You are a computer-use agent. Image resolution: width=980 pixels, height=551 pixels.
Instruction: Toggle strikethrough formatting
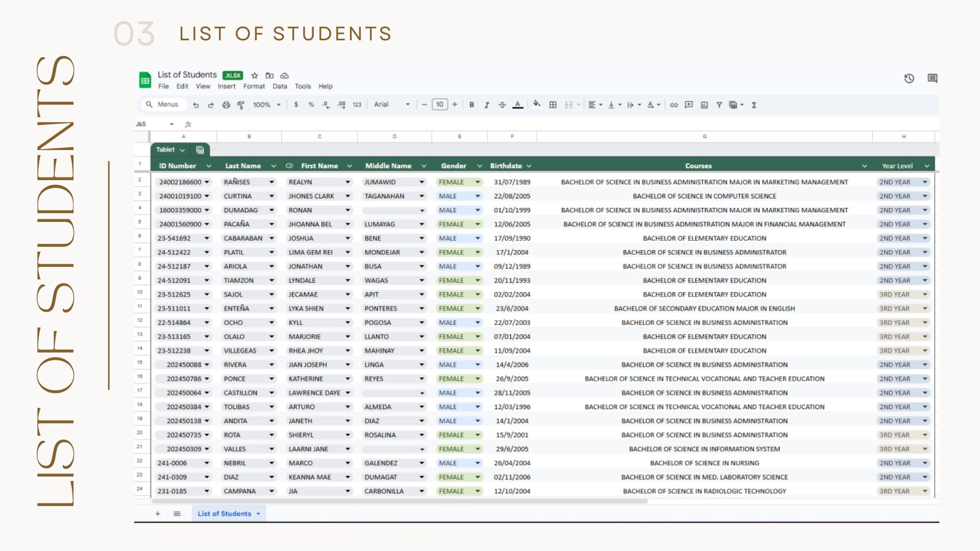(x=502, y=105)
